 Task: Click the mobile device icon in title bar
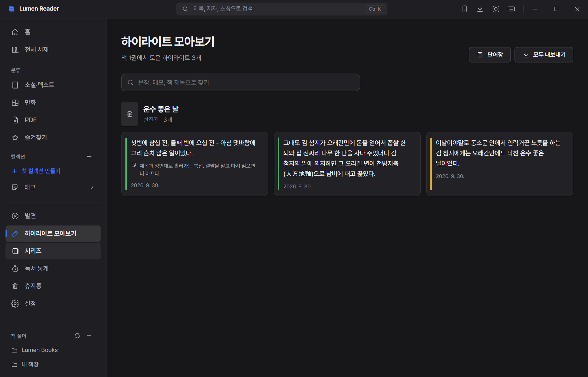465,9
